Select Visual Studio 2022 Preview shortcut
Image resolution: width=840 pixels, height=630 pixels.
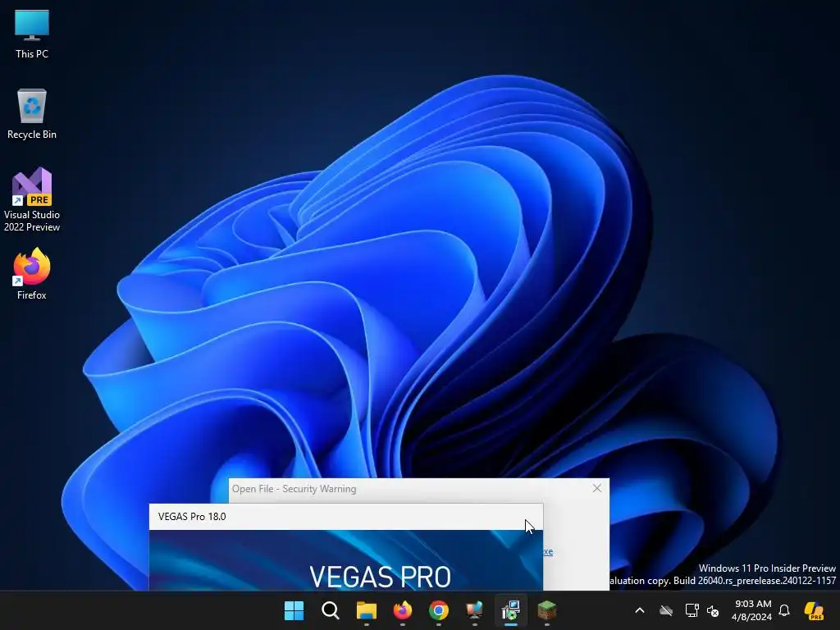[32, 200]
